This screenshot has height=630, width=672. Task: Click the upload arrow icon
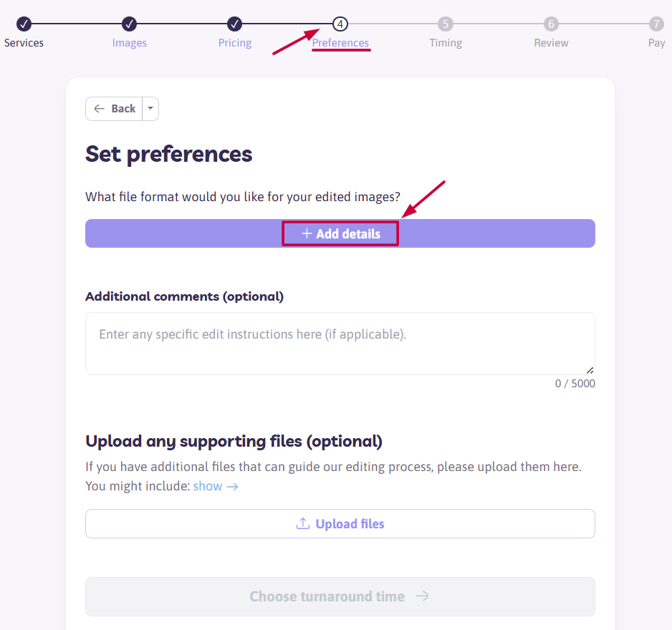(303, 523)
